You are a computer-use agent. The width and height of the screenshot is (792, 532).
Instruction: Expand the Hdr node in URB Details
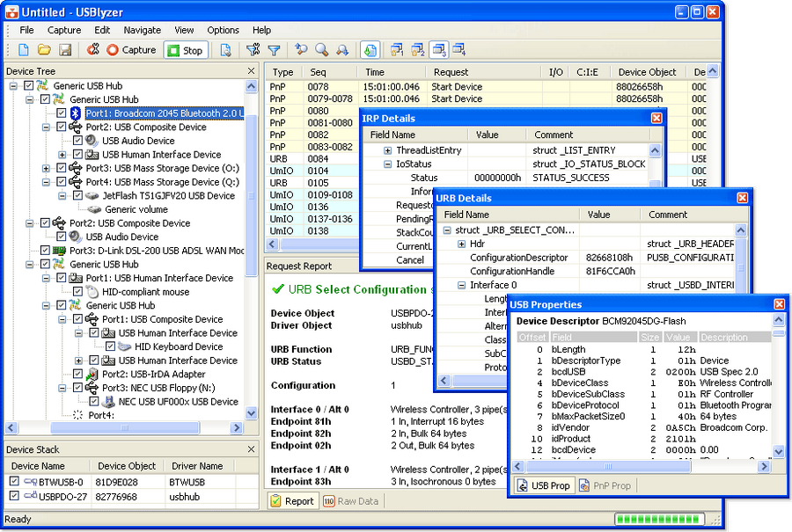tap(461, 244)
